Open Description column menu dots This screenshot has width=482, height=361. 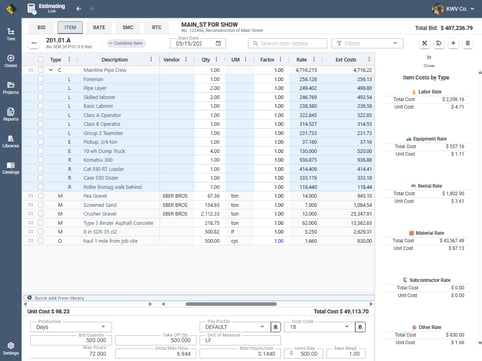point(151,59)
